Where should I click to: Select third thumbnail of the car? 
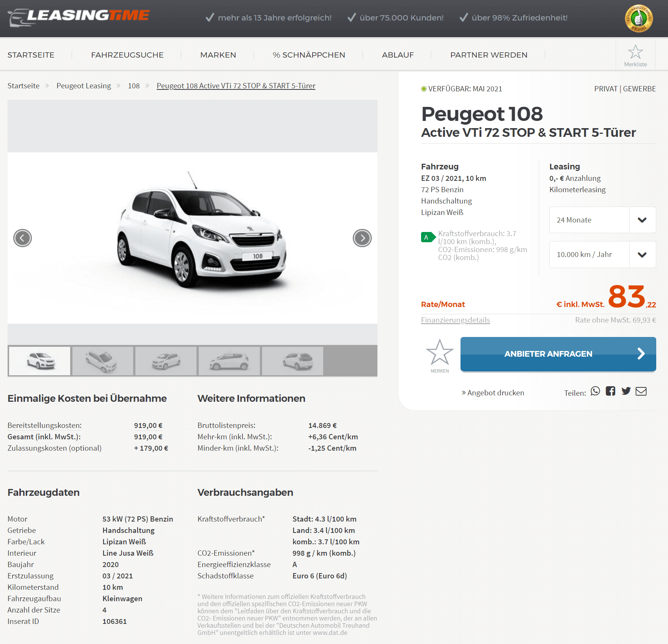pos(166,361)
